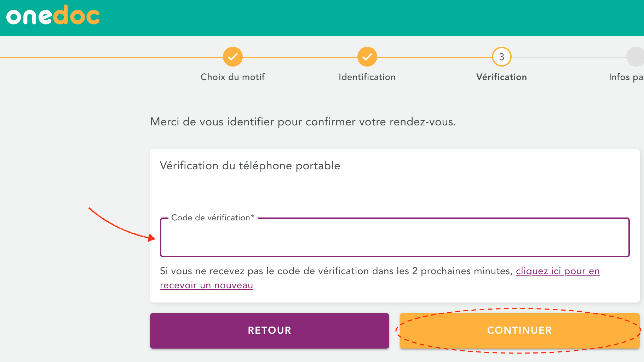Click the gray circle above Infos step

(636, 57)
